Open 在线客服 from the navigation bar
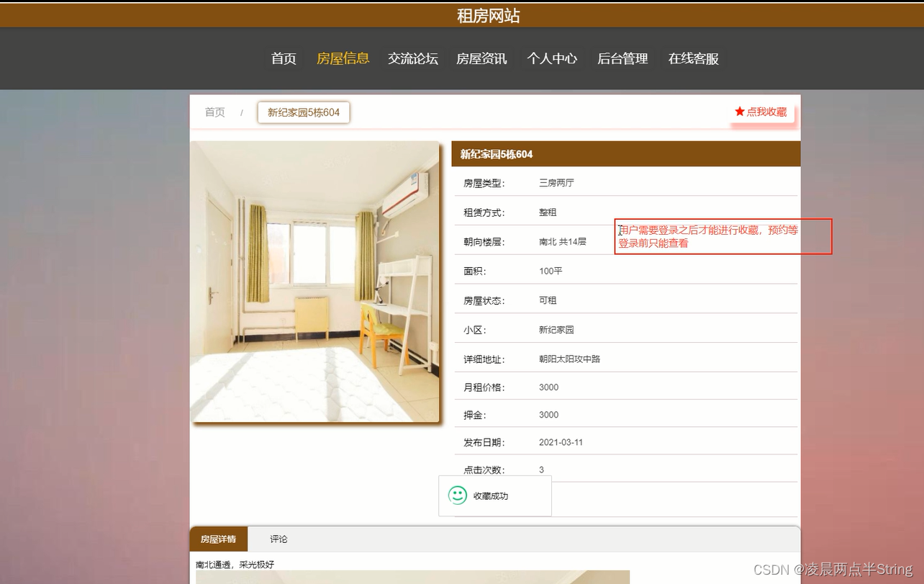The width and height of the screenshot is (924, 584). pyautogui.click(x=694, y=59)
